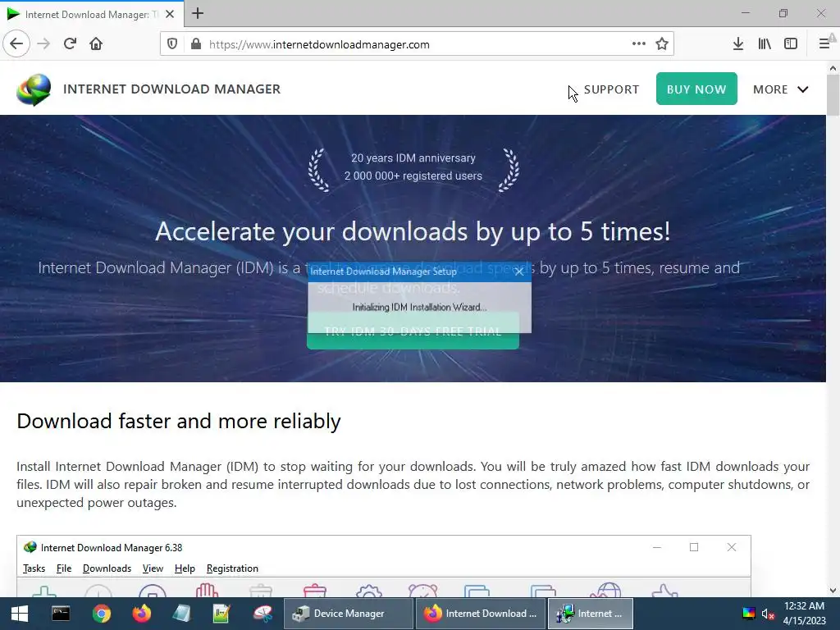Open View menu in IDM screenshot

153,568
